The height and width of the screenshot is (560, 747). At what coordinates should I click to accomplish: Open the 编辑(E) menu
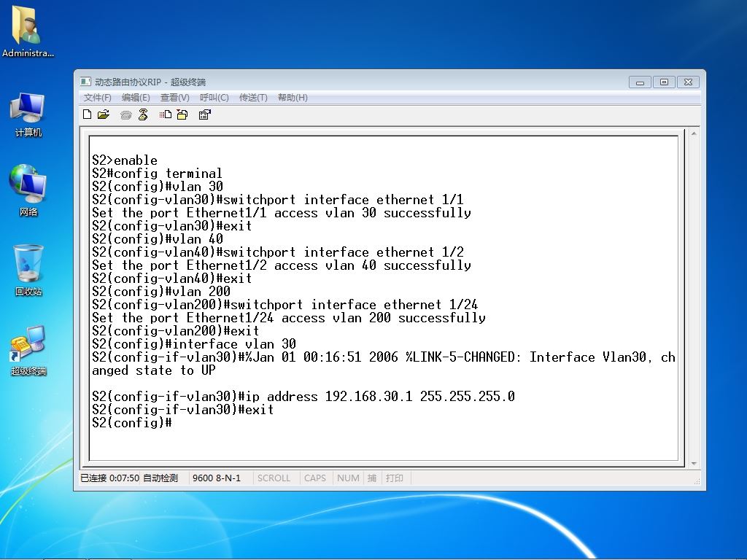click(136, 98)
